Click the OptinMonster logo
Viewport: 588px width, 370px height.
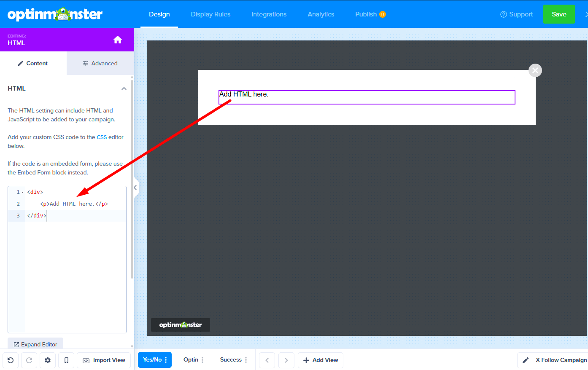click(55, 14)
